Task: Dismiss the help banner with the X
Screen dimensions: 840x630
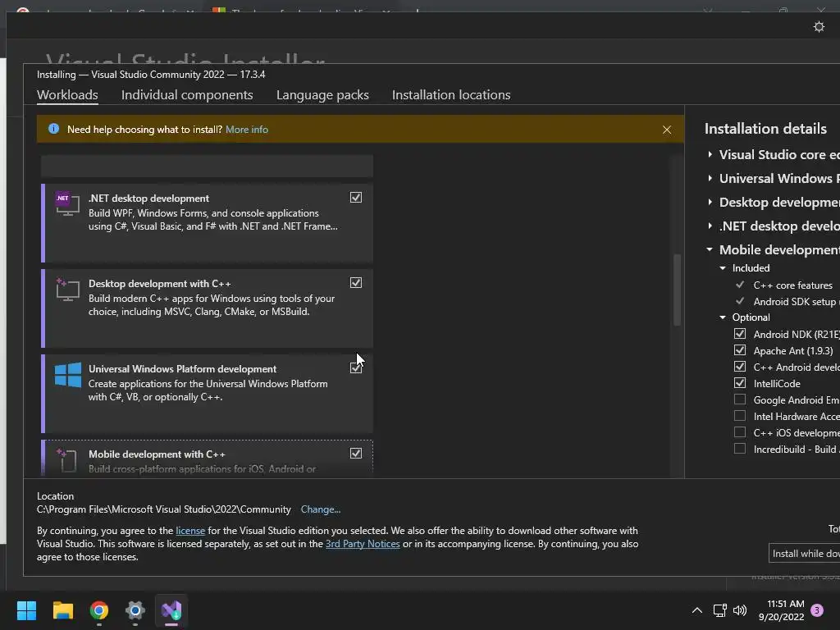Action: 666,130
